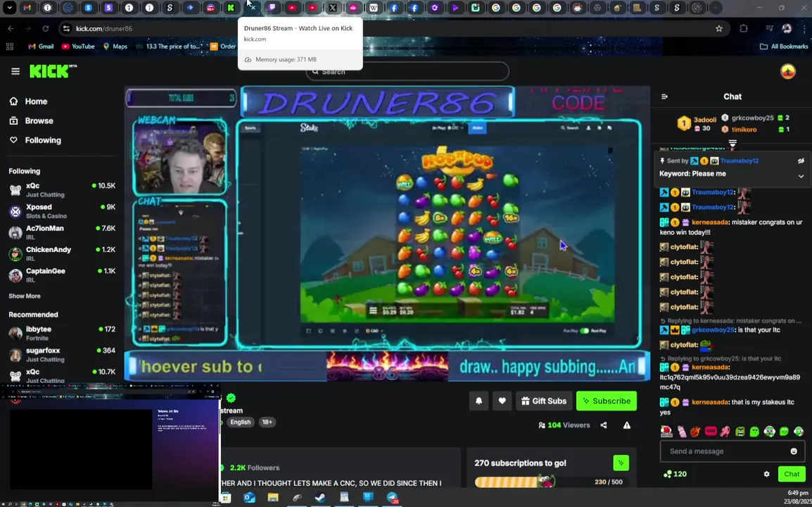Open the Gmail bookmark
This screenshot has height=507, width=812.
coord(41,46)
